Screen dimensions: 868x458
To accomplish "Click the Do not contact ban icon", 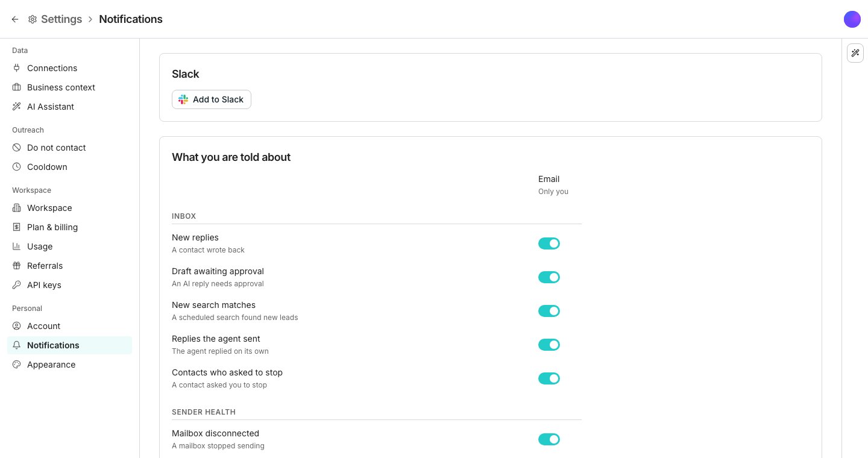I will [x=17, y=148].
